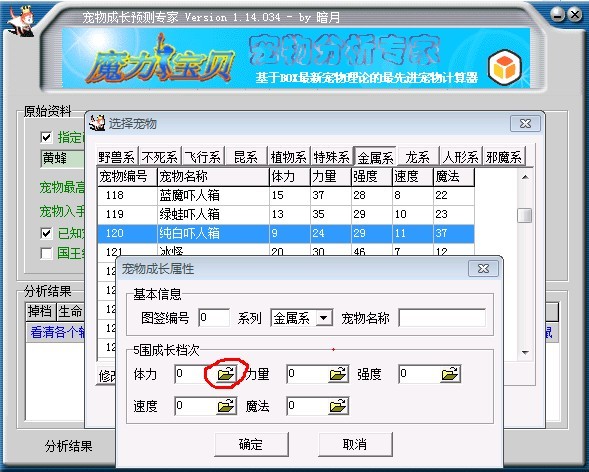Click the 速度 growth value field
The height and width of the screenshot is (472, 589).
click(196, 406)
